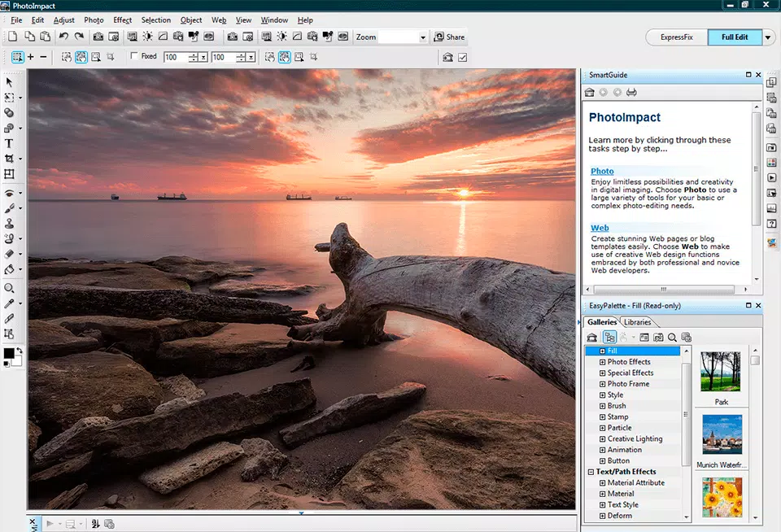Expand the Material Attribute node
The image size is (781, 532).
tap(602, 482)
